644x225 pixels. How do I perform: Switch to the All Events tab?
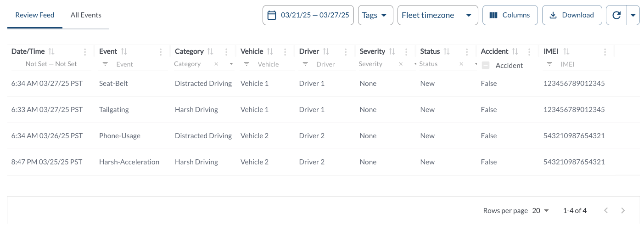86,15
